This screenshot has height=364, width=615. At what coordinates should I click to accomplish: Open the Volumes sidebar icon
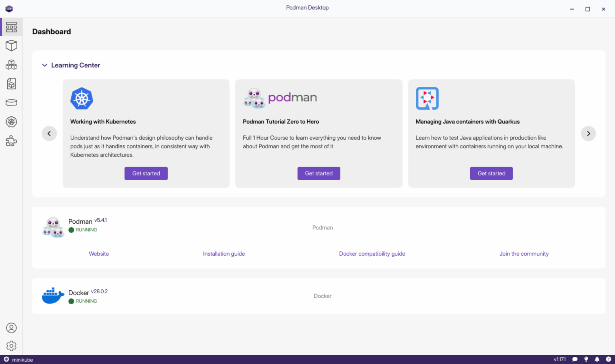coord(11,103)
